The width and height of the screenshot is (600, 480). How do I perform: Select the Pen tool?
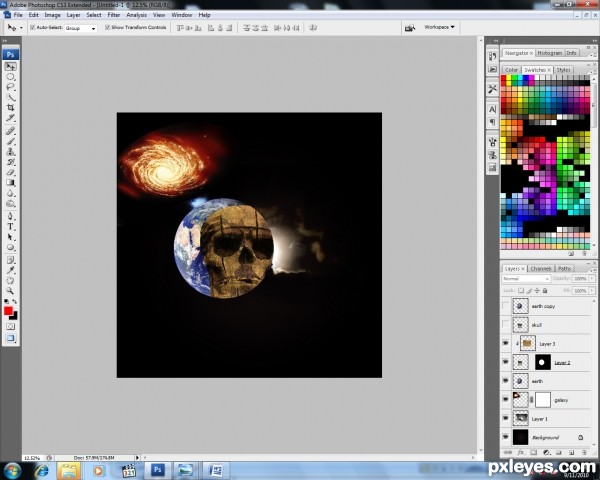pyautogui.click(x=10, y=217)
